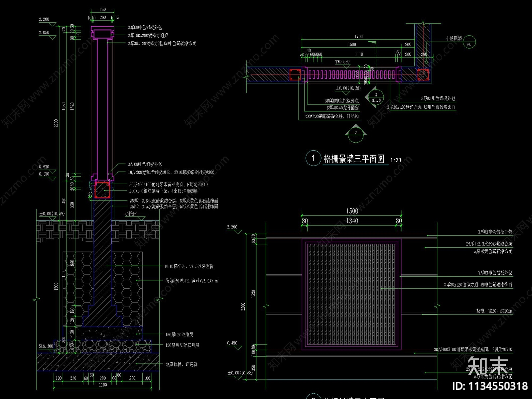The height and width of the screenshot is (399, 532).
Task: Click the '1110' dimension in the plan view
Action: coord(359,54)
